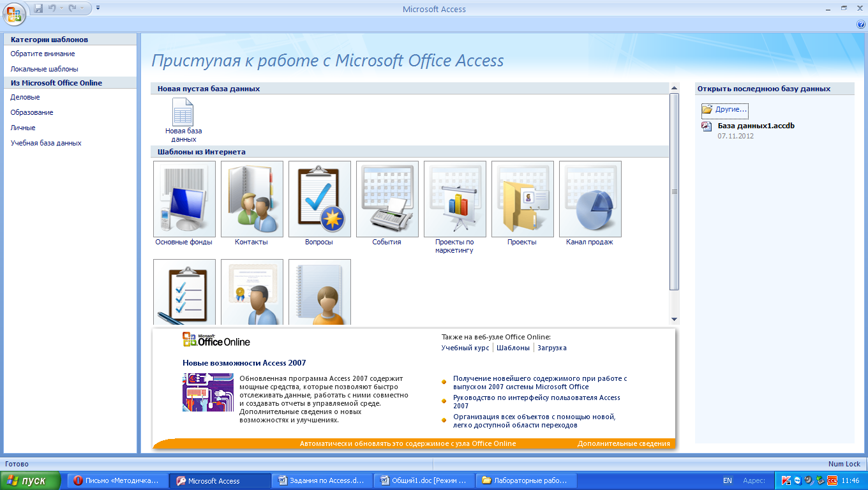Click the templates scrollbar down arrow
This screenshot has width=868, height=490.
pyautogui.click(x=674, y=319)
